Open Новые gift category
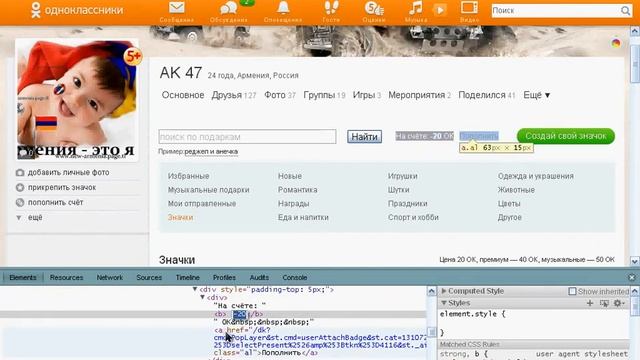The image size is (640, 360). [290, 176]
